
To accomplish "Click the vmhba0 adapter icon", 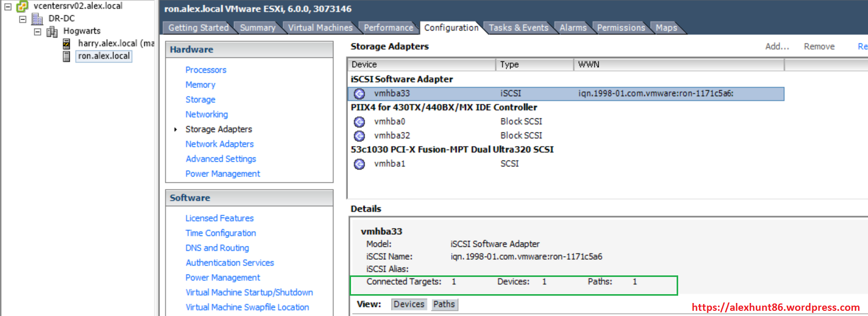I will pos(359,122).
